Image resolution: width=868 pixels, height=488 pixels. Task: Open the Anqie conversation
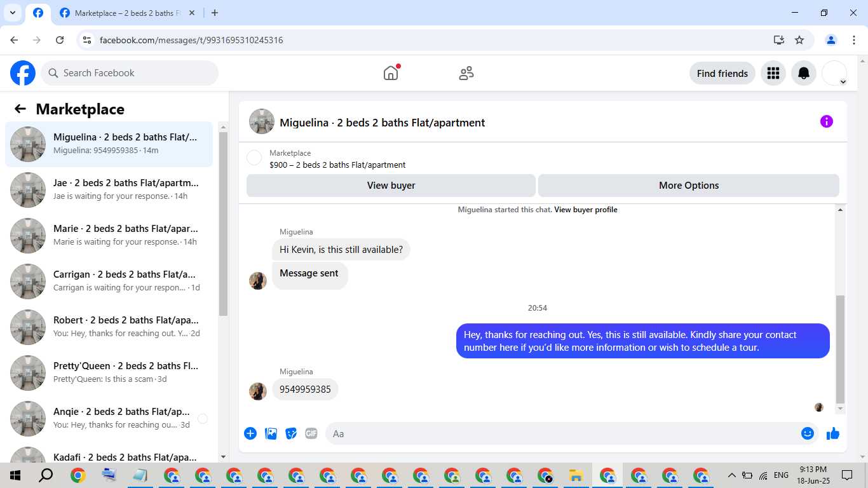click(x=109, y=419)
